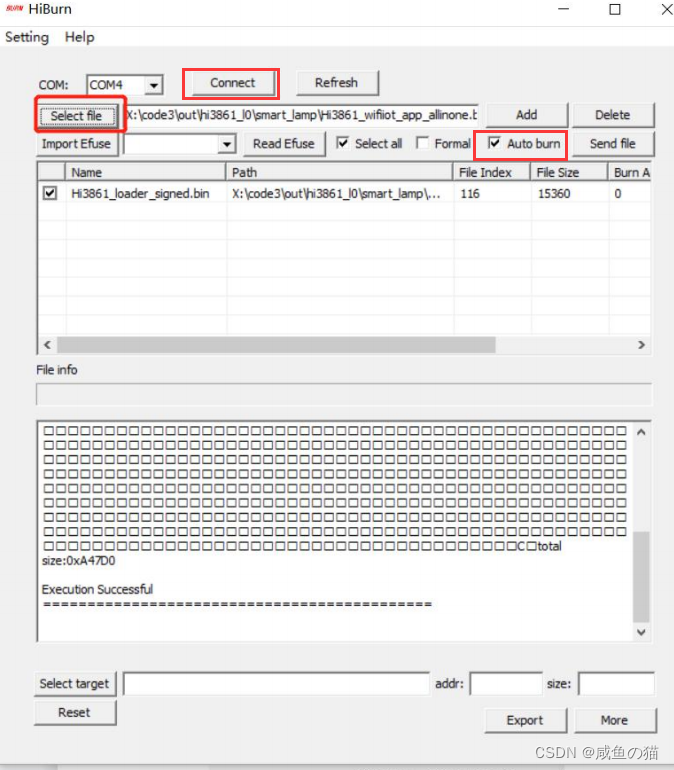Image resolution: width=674 pixels, height=770 pixels.
Task: Uncheck Hi3861_loader_signed.bin row checkbox
Action: tap(50, 193)
